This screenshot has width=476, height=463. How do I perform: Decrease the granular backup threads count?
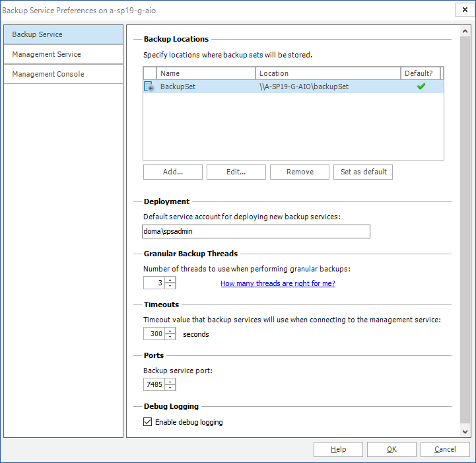(170, 286)
